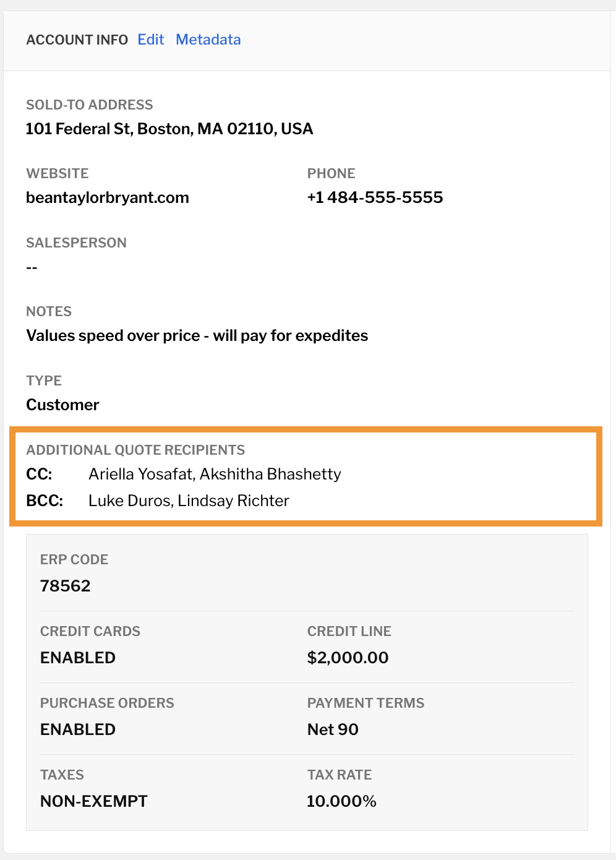Click the Customer type value
The image size is (616, 860).
click(62, 405)
